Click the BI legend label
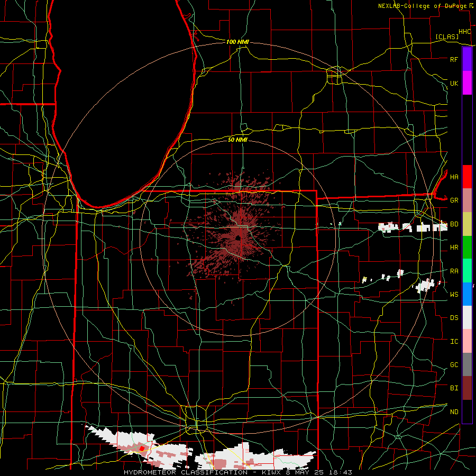Image resolution: width=476 pixels, height=476 pixels. point(454,388)
